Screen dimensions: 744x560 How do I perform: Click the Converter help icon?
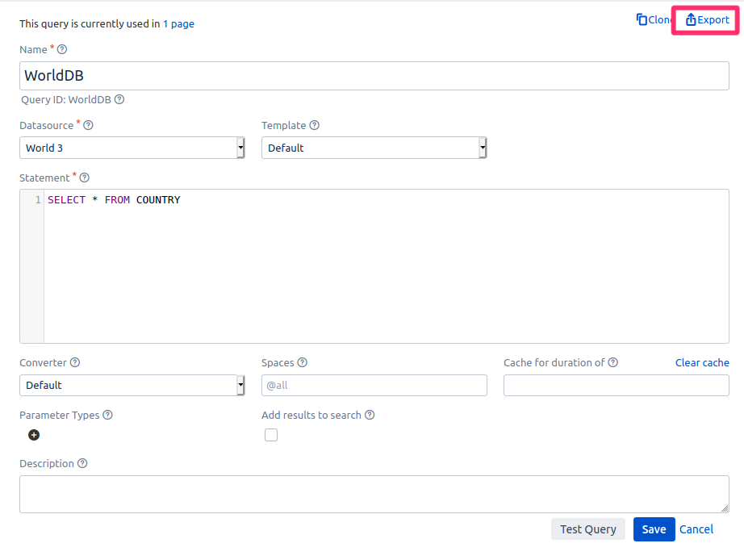pyautogui.click(x=75, y=363)
